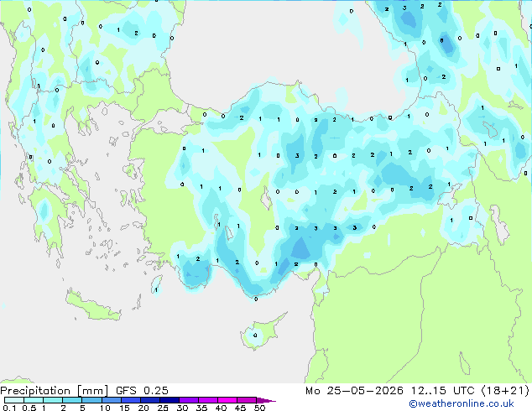This screenshot has height=411, width=532.
Task: Click the "12..15 UTC" time text
Action: [x=442, y=391]
